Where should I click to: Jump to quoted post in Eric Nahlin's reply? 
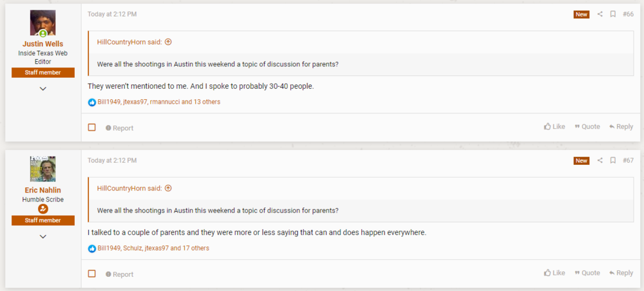click(169, 189)
